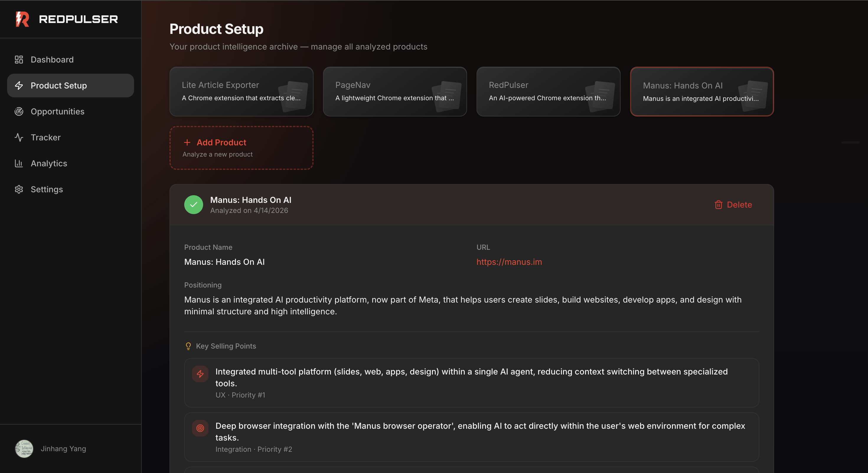The image size is (868, 473).
Task: Open the RedPulser product card
Action: coord(548,92)
